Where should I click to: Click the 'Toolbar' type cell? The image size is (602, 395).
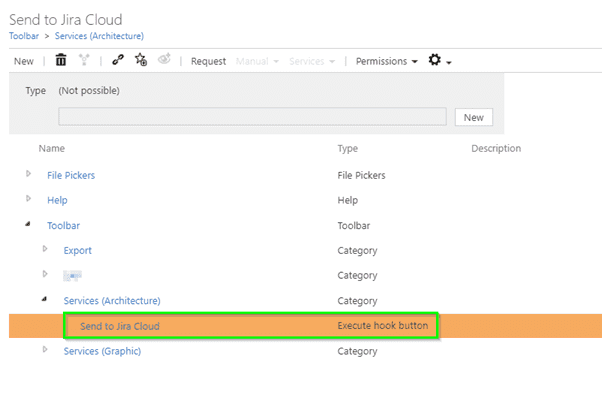pos(354,226)
